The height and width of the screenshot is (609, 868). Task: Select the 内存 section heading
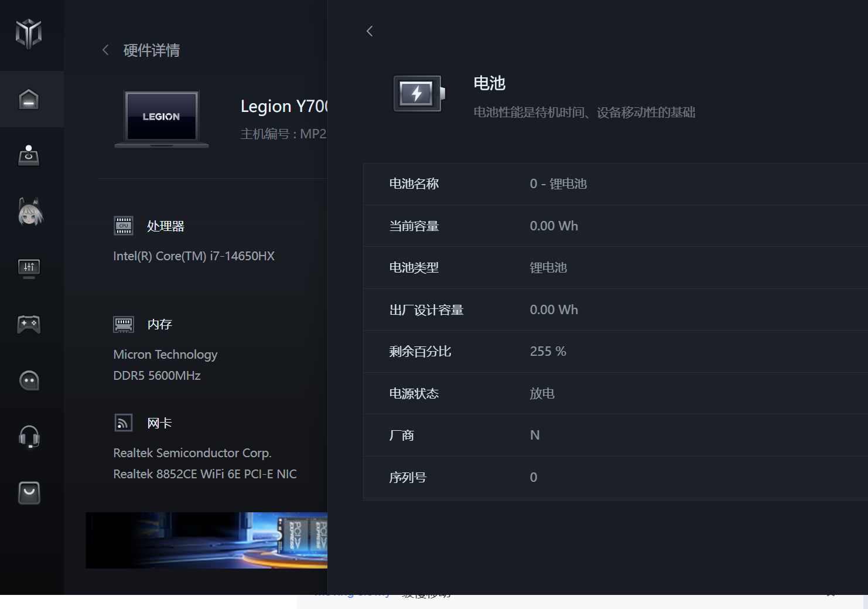tap(159, 325)
